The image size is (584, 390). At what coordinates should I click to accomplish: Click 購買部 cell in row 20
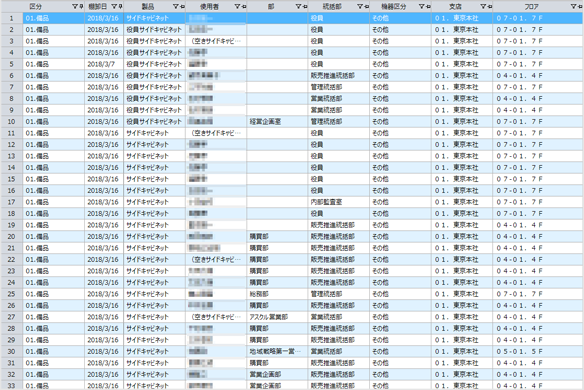(277, 237)
